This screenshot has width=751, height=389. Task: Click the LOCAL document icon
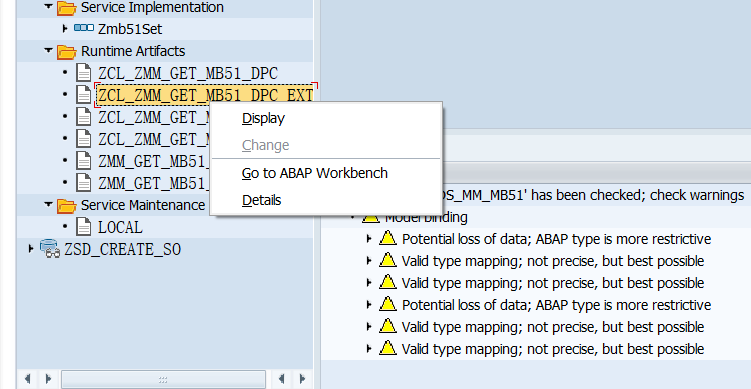tap(84, 227)
